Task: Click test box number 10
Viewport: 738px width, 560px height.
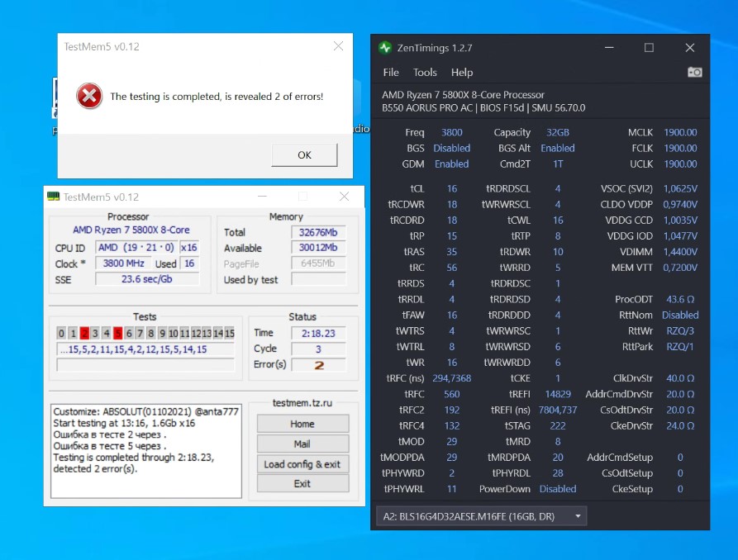Action: [x=174, y=333]
